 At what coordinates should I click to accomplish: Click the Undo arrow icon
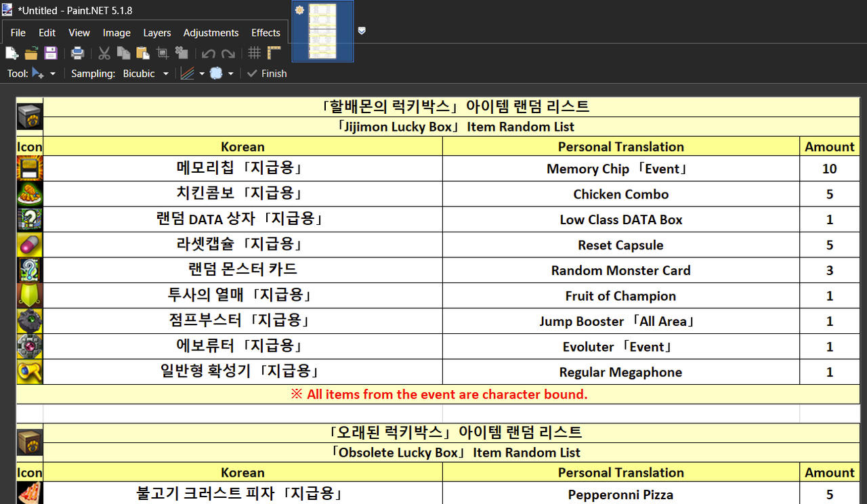pyautogui.click(x=208, y=53)
